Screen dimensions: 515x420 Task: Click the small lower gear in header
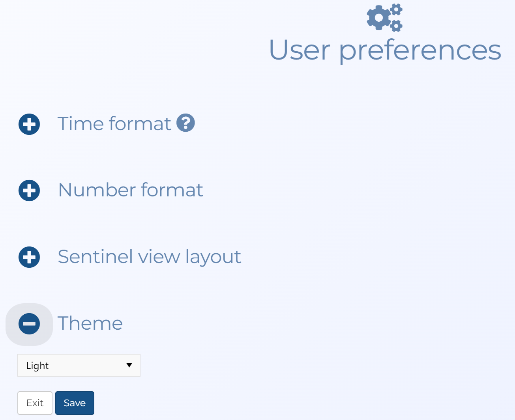click(x=396, y=26)
